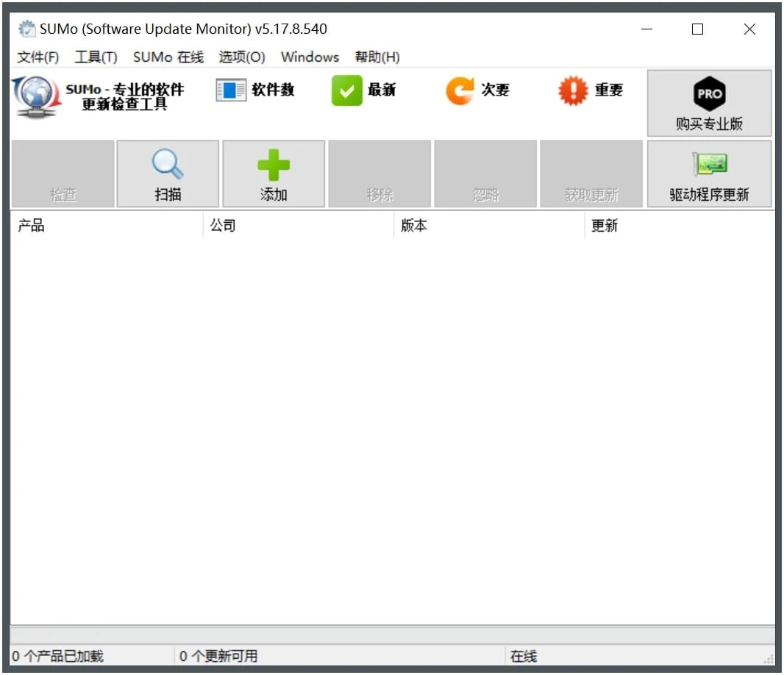Viewport: 784px width, 675px height.
Task: Sort by Version (版本) column header
Action: (489, 226)
